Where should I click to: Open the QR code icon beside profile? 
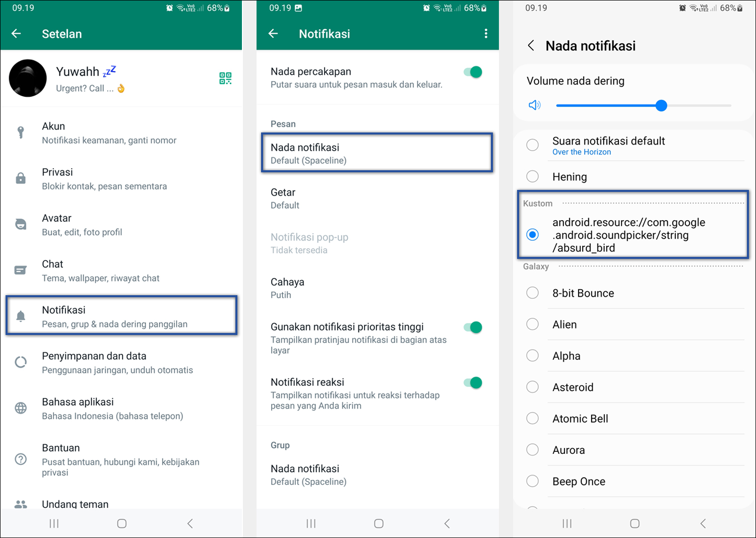pyautogui.click(x=225, y=78)
